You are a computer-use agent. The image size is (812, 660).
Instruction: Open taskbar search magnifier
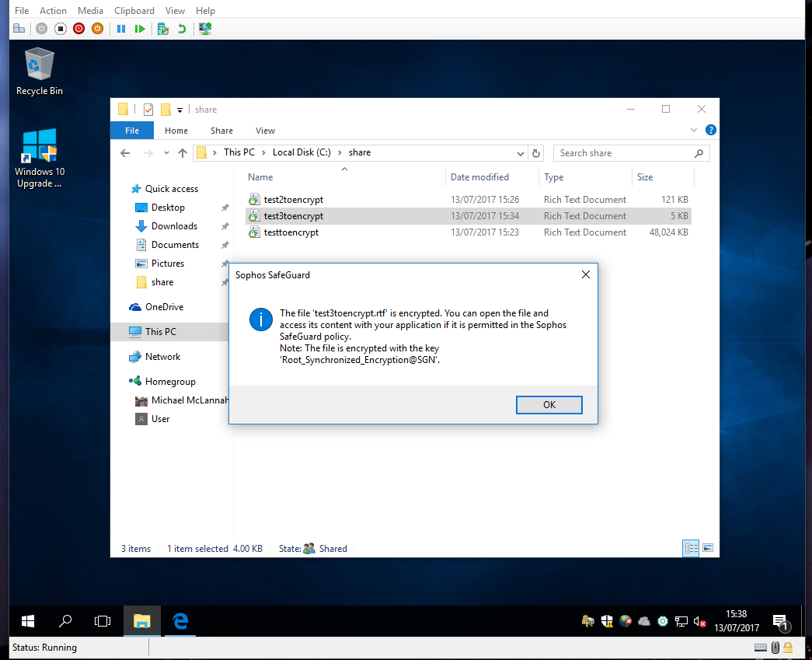tap(65, 621)
